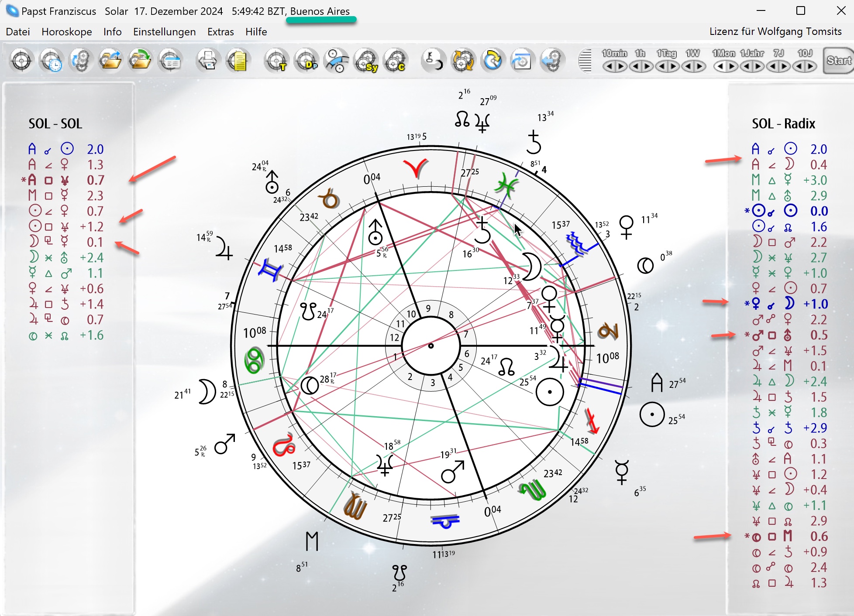The width and height of the screenshot is (854, 616).
Task: Click the striped list icon in toolbar
Action: (585, 60)
